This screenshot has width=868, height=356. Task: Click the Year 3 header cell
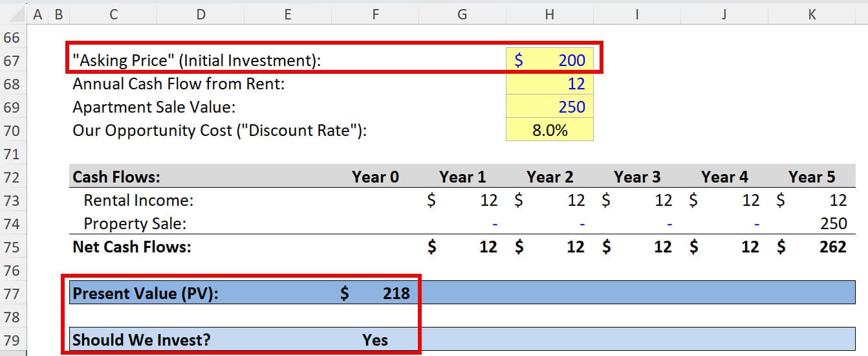point(637,177)
